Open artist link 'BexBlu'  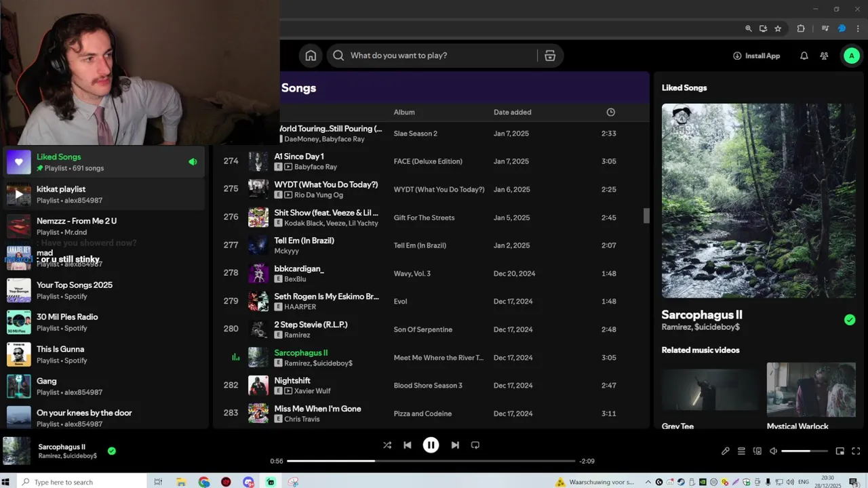[295, 279]
